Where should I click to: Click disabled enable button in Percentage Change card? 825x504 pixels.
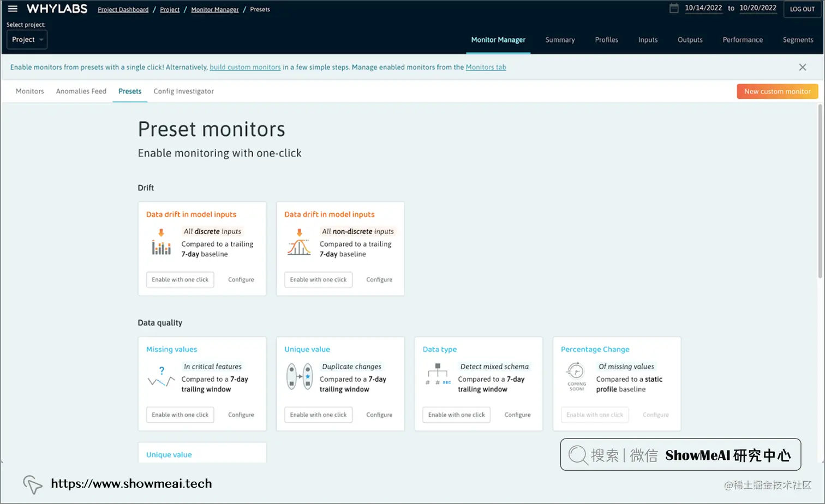595,415
